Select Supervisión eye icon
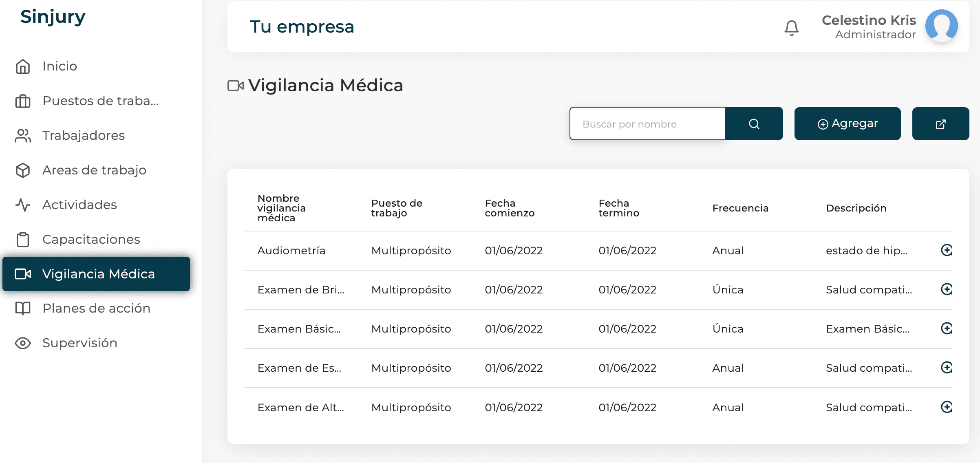 point(23,343)
